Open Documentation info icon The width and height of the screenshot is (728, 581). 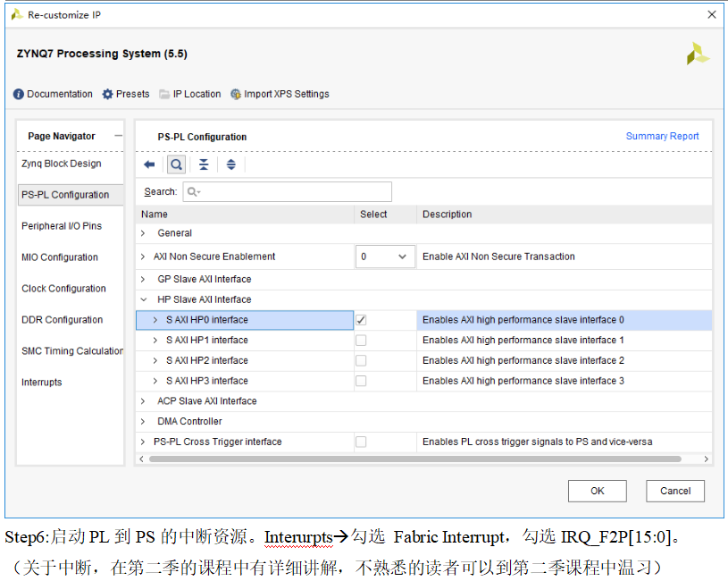click(19, 94)
